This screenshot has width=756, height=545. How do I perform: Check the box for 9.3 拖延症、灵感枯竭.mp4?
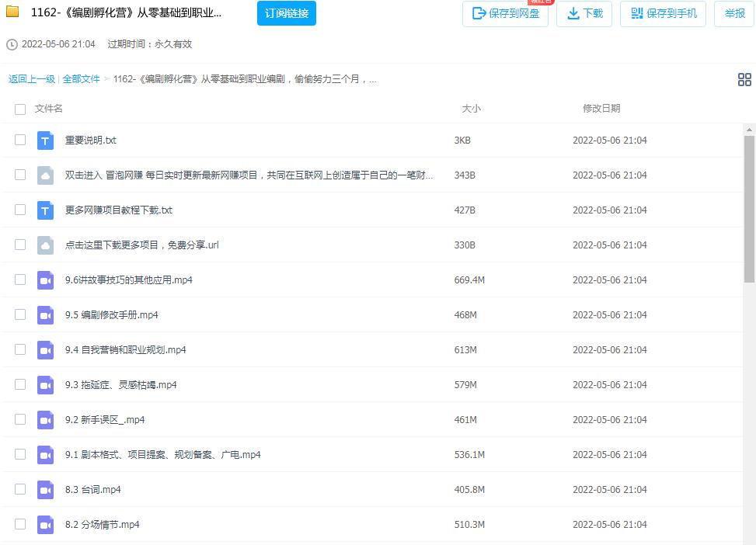click(20, 384)
